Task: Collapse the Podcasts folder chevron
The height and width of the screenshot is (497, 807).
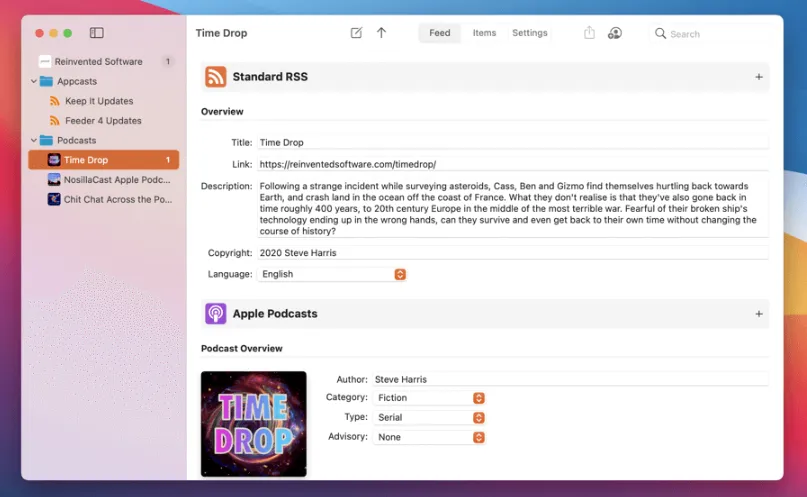Action: [x=33, y=140]
